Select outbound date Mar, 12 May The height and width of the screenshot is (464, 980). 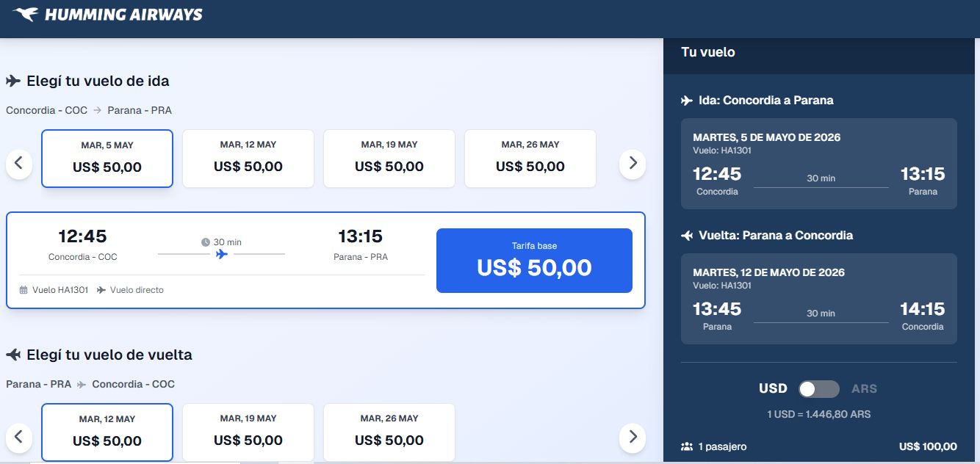(x=248, y=159)
